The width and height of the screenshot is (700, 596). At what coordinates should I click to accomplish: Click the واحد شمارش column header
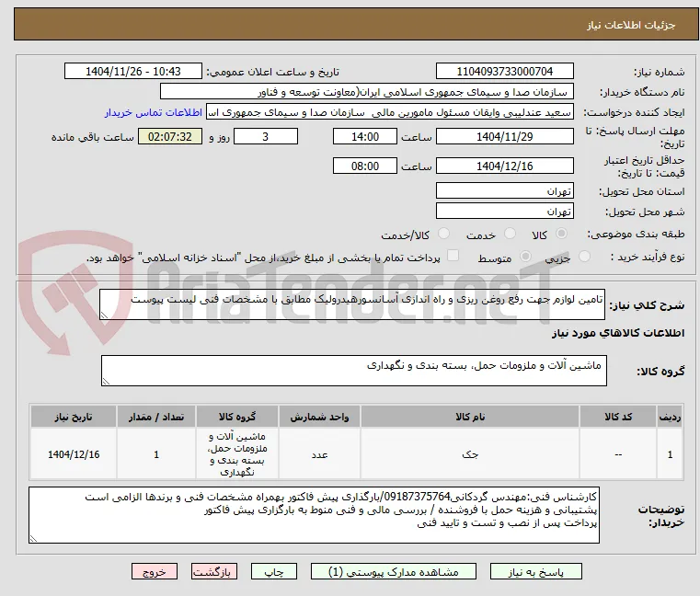click(x=319, y=417)
